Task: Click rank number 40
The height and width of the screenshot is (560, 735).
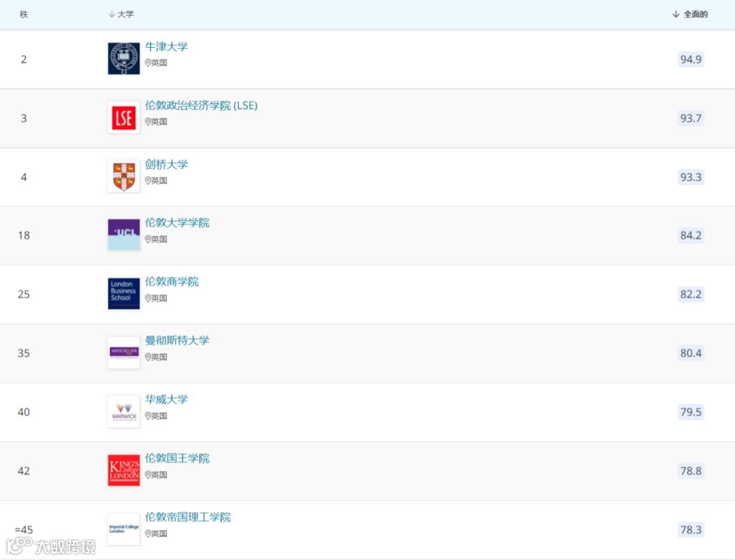Action: 24,412
